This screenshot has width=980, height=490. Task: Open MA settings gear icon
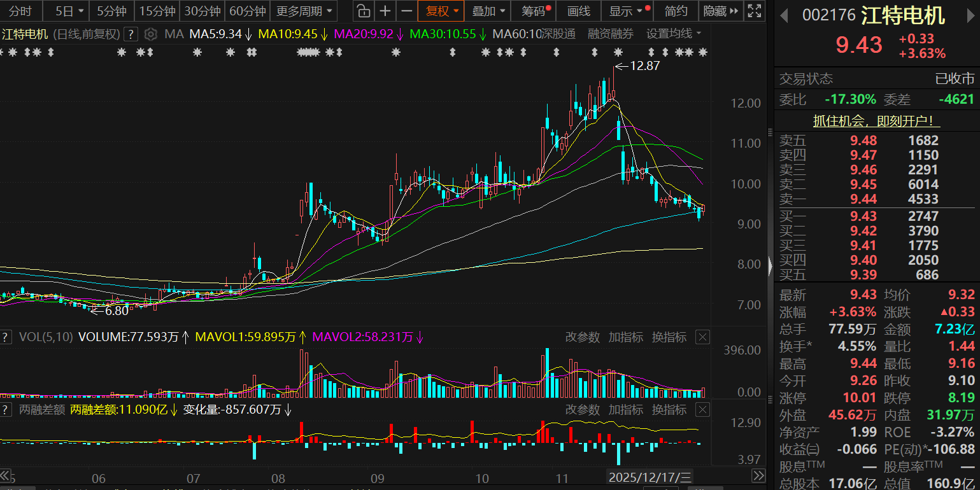point(150,34)
